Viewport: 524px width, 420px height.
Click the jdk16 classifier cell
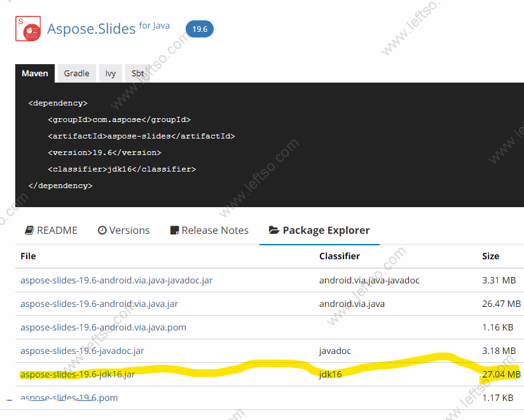pos(331,375)
